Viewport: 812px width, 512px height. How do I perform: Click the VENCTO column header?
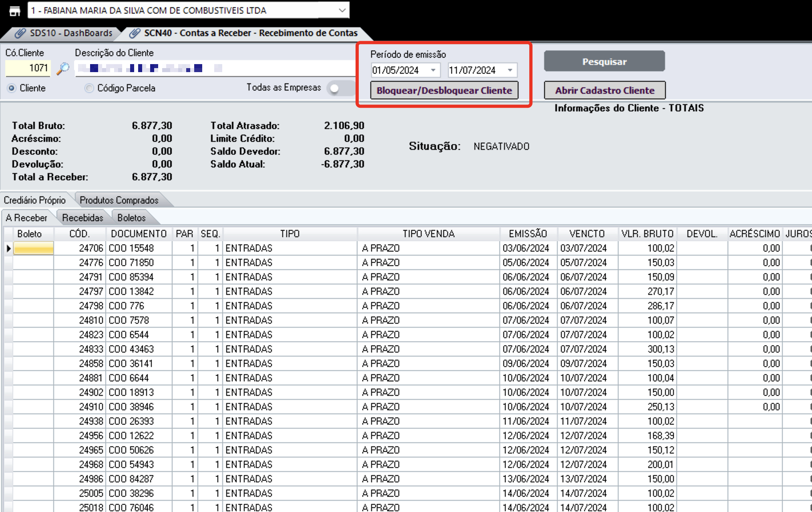pyautogui.click(x=587, y=234)
